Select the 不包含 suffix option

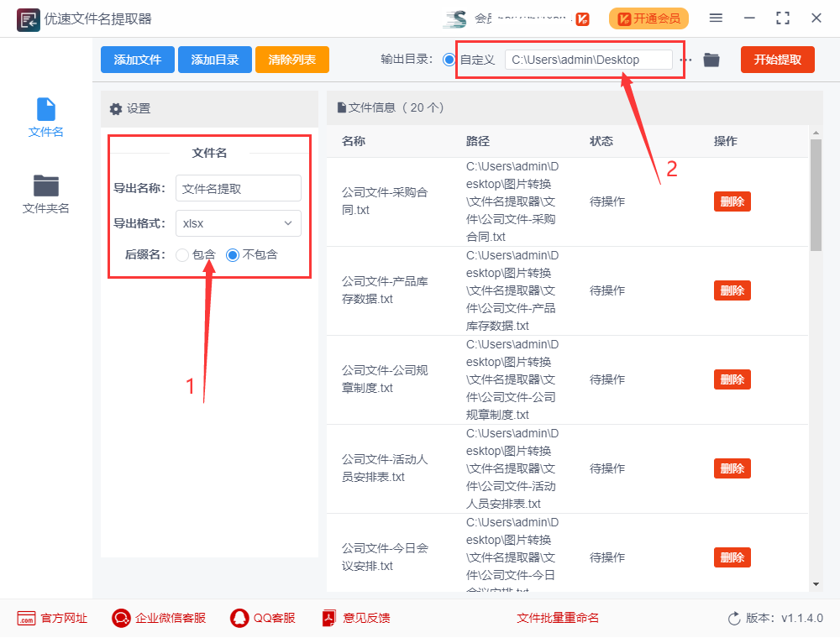click(x=232, y=254)
